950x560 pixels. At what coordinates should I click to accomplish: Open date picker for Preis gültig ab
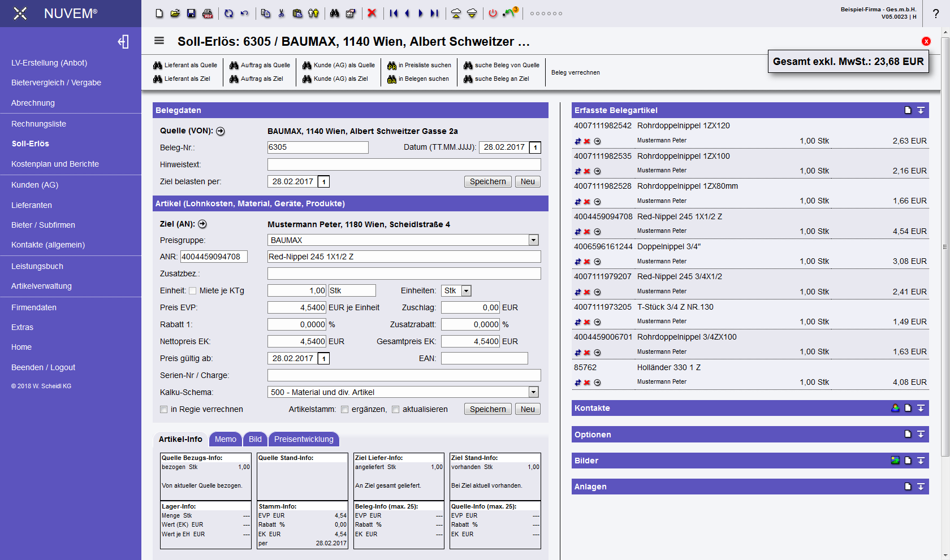tap(324, 359)
